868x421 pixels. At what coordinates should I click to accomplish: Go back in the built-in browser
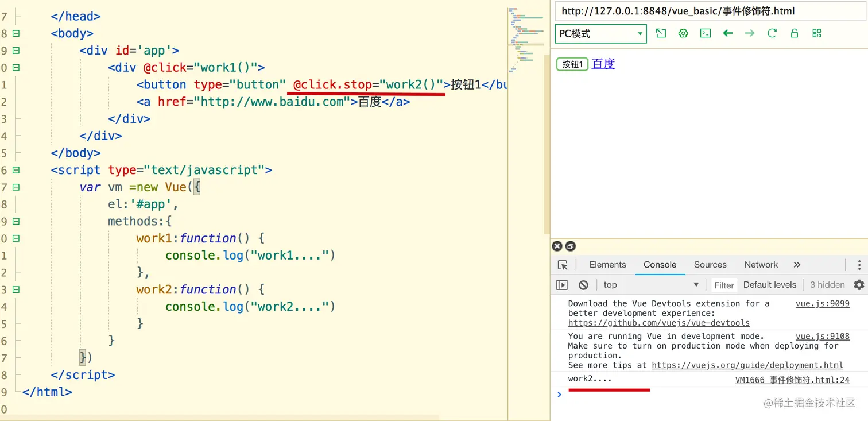click(x=728, y=33)
